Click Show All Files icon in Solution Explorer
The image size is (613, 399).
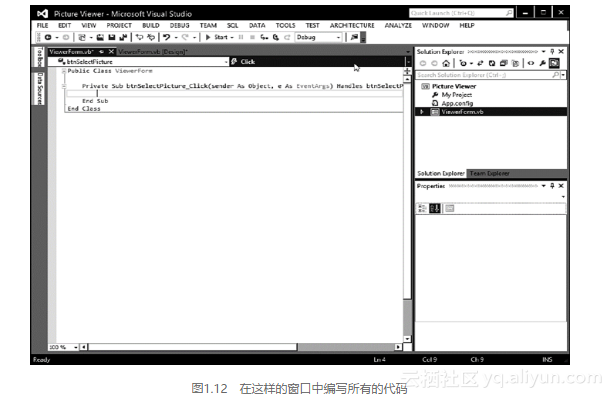[515, 63]
